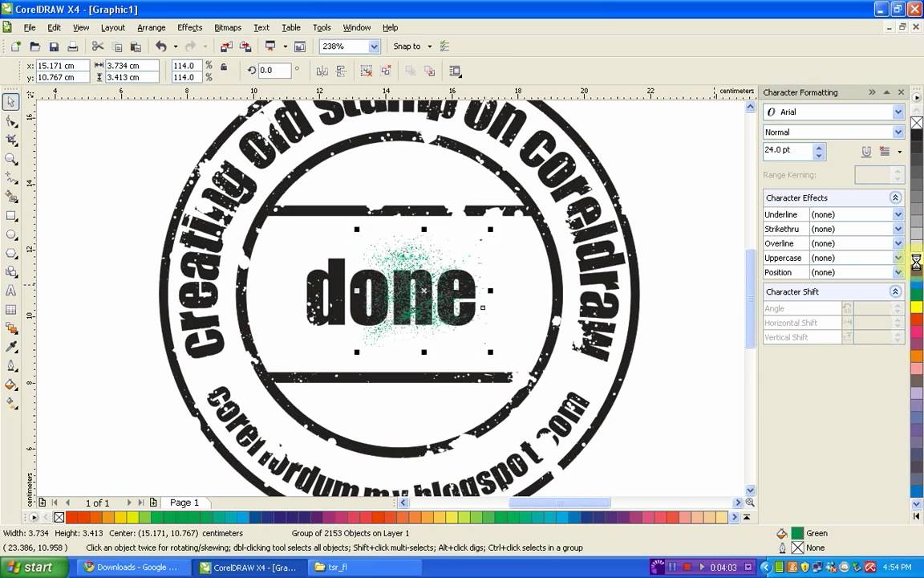Select the Zoom tool in toolbox
This screenshot has width=924, height=578.
(x=10, y=159)
